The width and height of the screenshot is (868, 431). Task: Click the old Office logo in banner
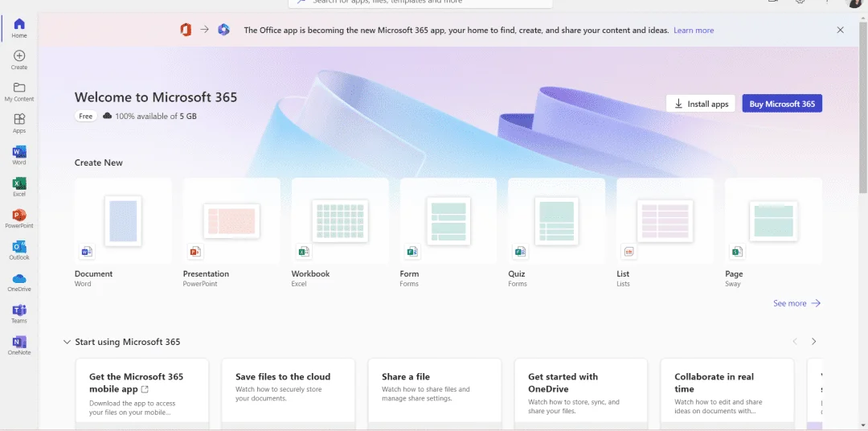click(186, 30)
